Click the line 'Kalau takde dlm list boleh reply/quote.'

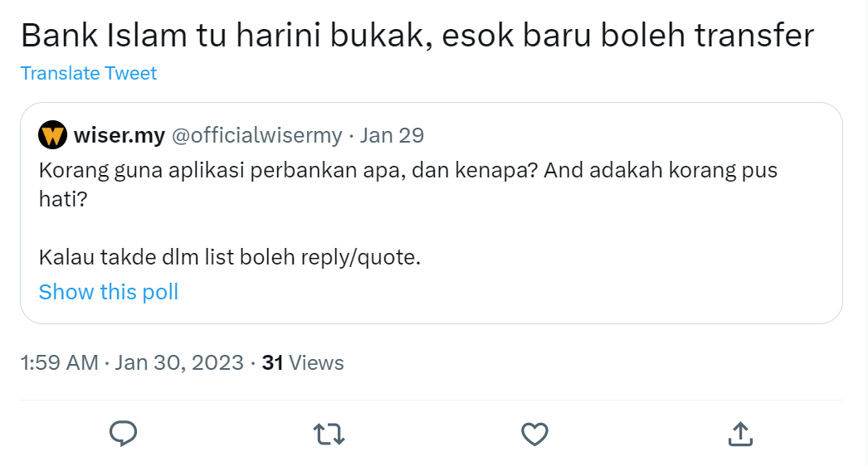[230, 257]
